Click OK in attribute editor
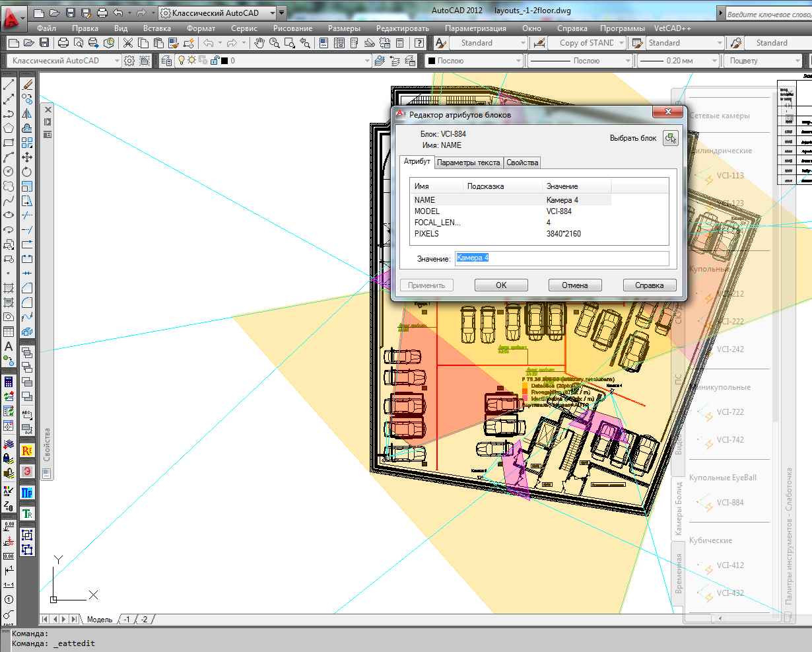The width and height of the screenshot is (812, 652). pos(501,285)
